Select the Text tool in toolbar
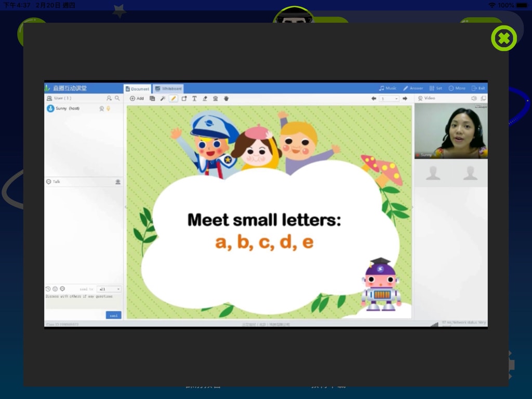532x399 pixels. (194, 98)
